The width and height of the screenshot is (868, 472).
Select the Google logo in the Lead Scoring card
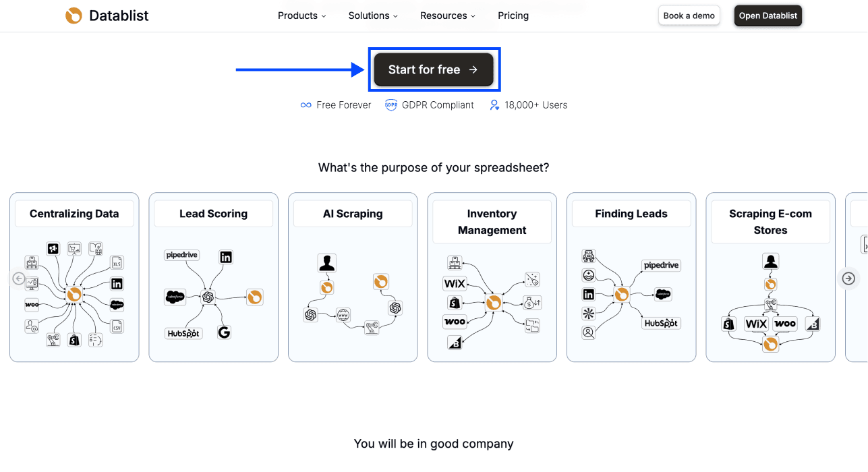tap(225, 332)
